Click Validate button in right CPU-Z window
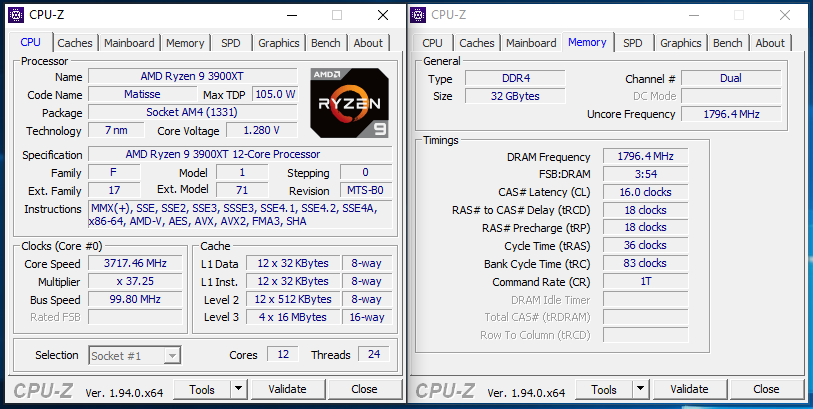The image size is (813, 409). 689,389
